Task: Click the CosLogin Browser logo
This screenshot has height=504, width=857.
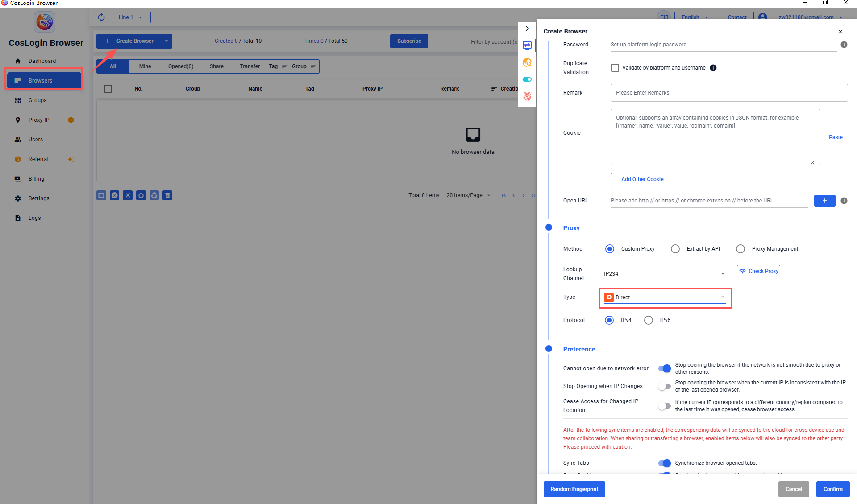Action: pos(45,21)
